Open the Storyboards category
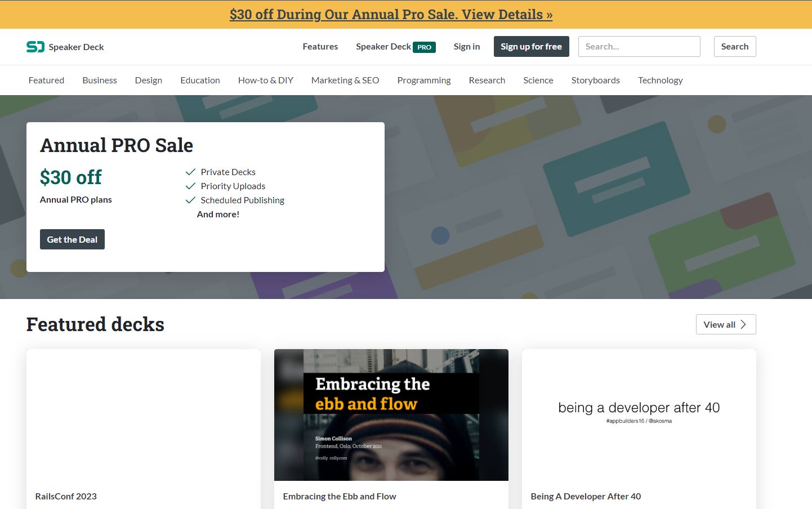Screen dimensions: 812x509 click(x=596, y=81)
